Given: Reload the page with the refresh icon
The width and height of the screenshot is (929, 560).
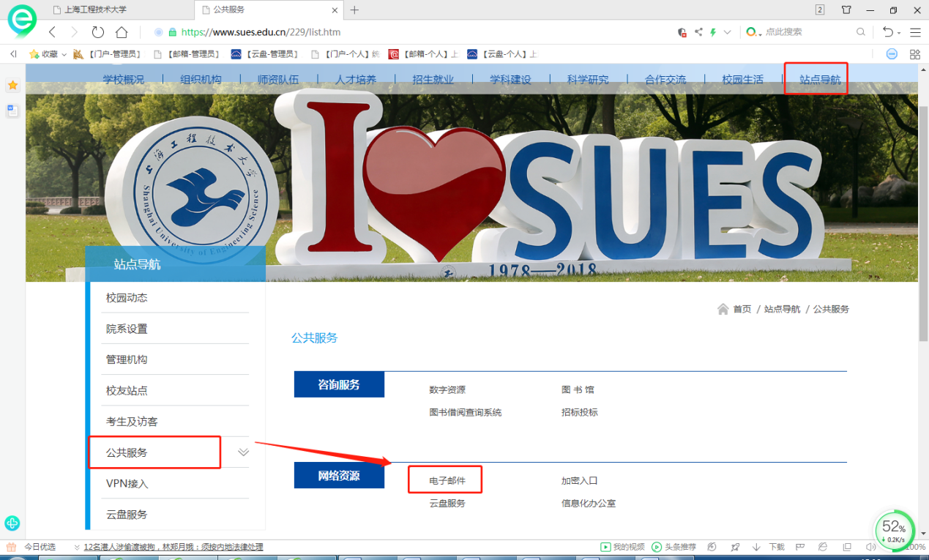Looking at the screenshot, I should [x=98, y=32].
